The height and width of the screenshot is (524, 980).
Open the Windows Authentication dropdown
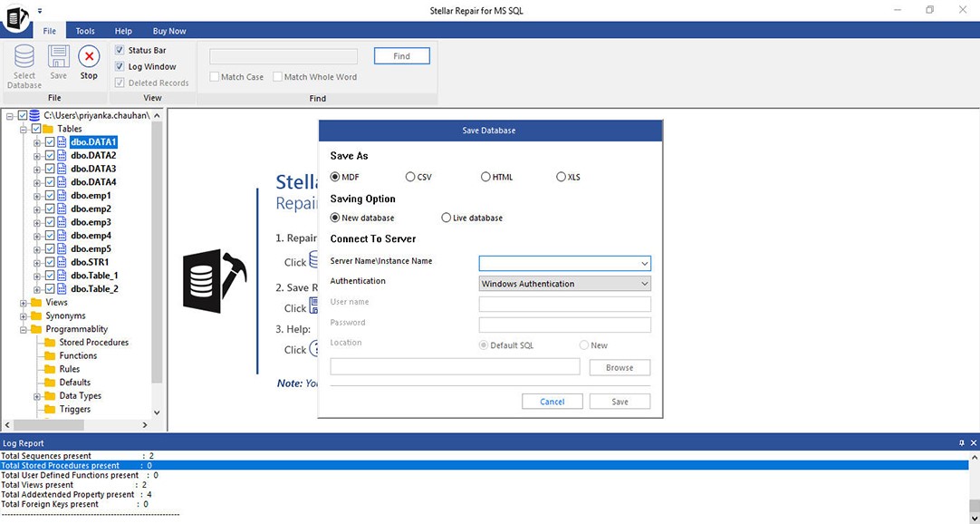[x=644, y=284]
